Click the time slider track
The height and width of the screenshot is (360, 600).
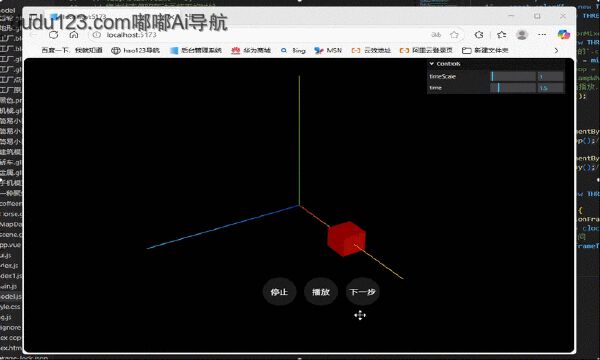click(513, 88)
